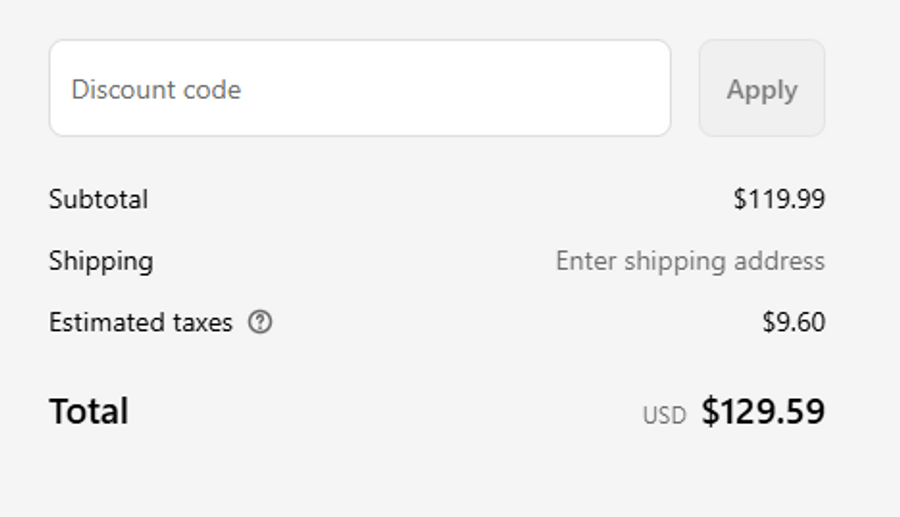Screen dimensions: 900x517
Task: Click the $129.59 total price
Action: click(x=763, y=411)
